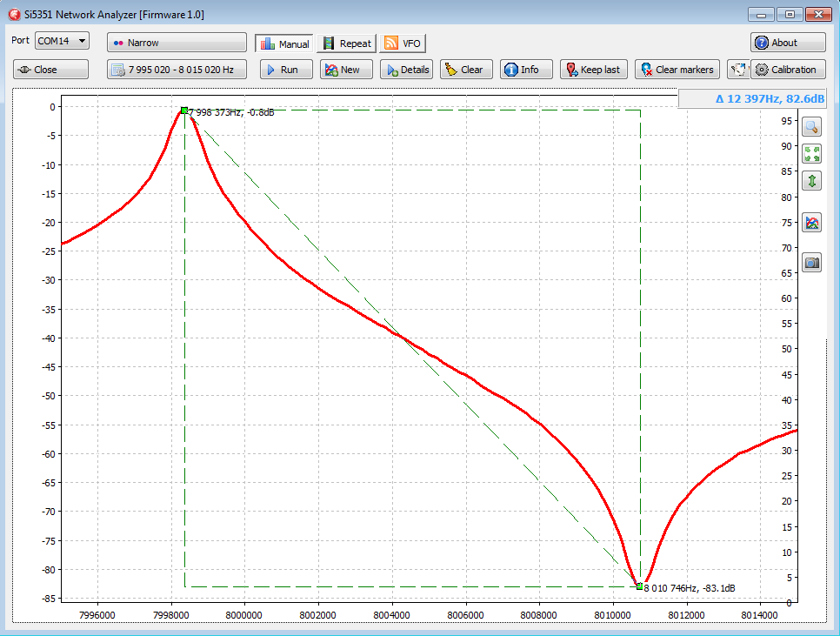
Task: Click the small icon left of Calibration
Action: click(x=738, y=70)
